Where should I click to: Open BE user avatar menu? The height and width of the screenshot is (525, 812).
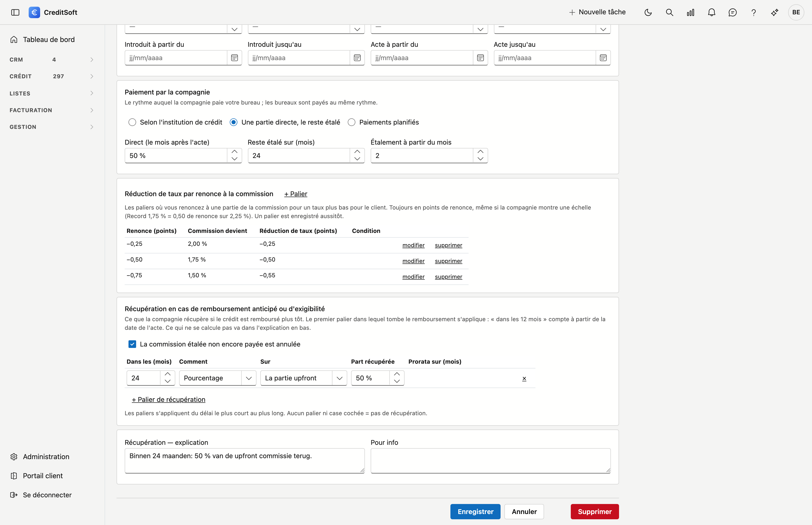[796, 12]
